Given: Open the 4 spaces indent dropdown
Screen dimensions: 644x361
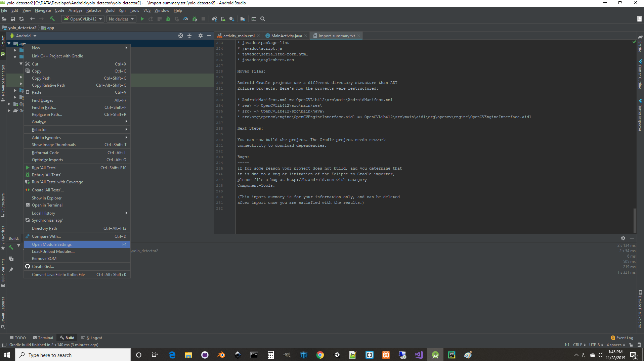Looking at the screenshot, I should [615, 345].
